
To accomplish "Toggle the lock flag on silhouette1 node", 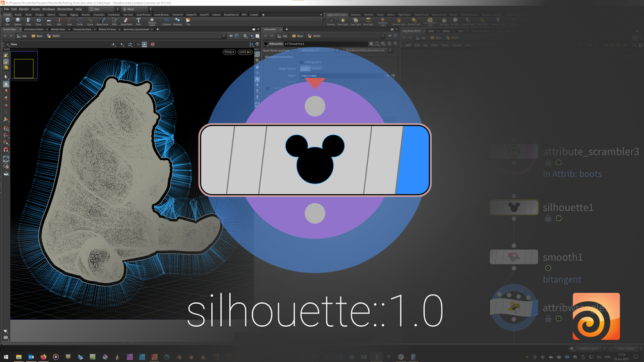I will (x=548, y=218).
